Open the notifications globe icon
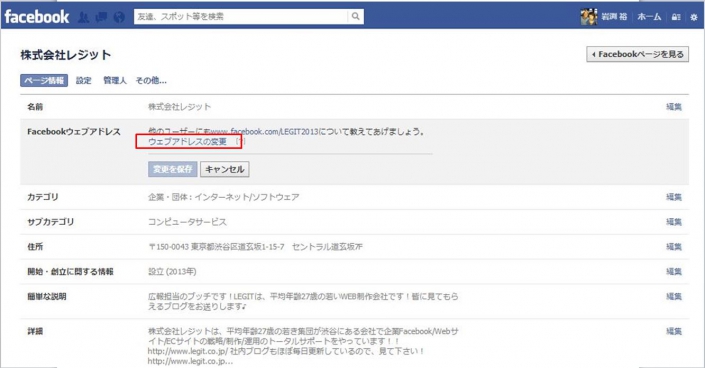 coord(119,17)
